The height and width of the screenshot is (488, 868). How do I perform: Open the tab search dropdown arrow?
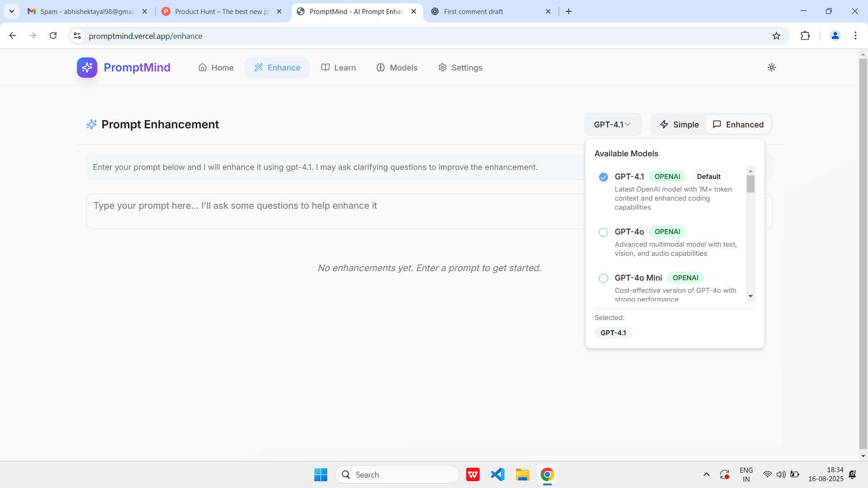pos(12,11)
